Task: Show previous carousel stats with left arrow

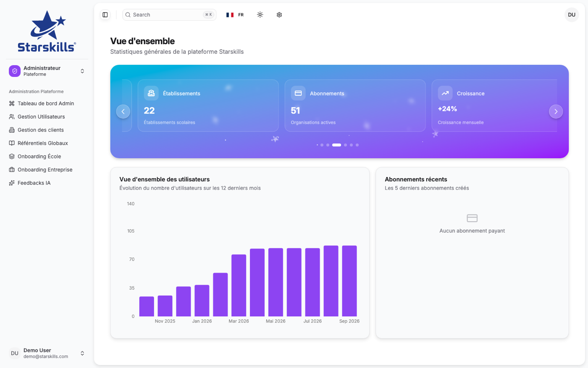Action: pos(123,111)
